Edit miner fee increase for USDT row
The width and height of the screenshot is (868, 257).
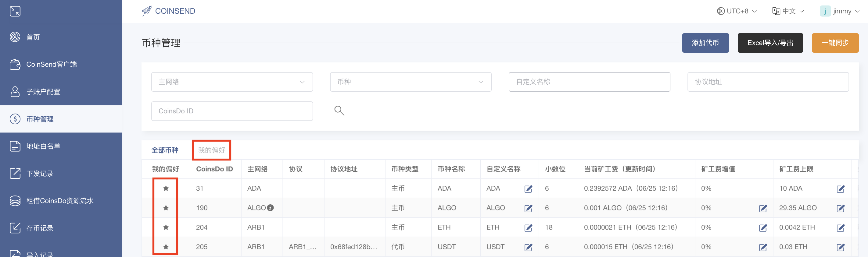tap(763, 247)
